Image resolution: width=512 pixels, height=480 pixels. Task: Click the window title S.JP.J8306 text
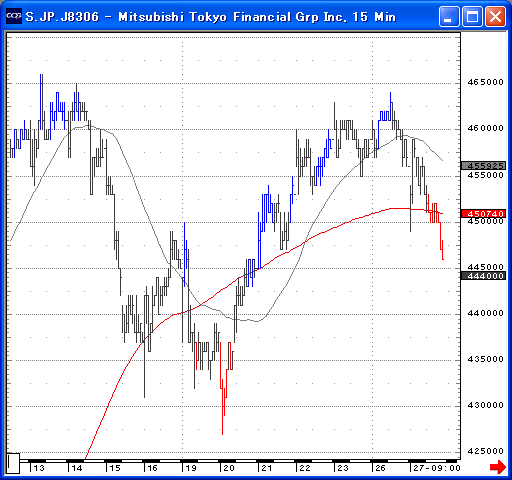(62, 17)
